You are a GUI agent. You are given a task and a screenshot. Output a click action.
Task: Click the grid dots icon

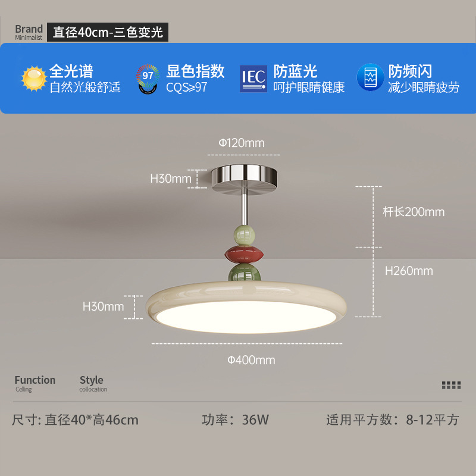coord(451,385)
